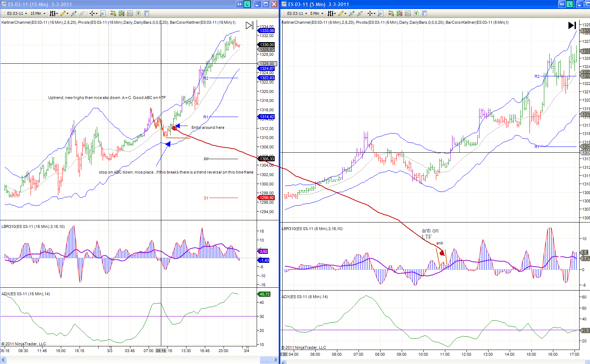Open dollar-sign strategies icon in 5 Min window
Screen dimensions: 590x364
point(416,13)
